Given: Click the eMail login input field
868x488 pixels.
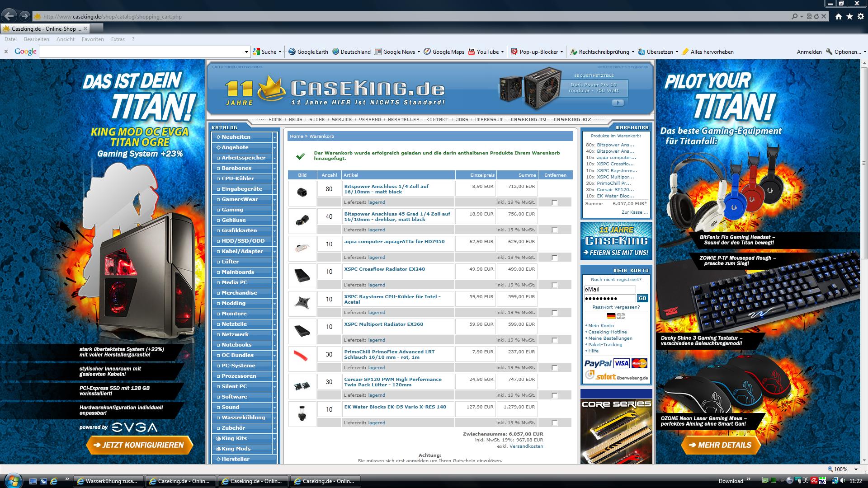Looking at the screenshot, I should pyautogui.click(x=610, y=289).
